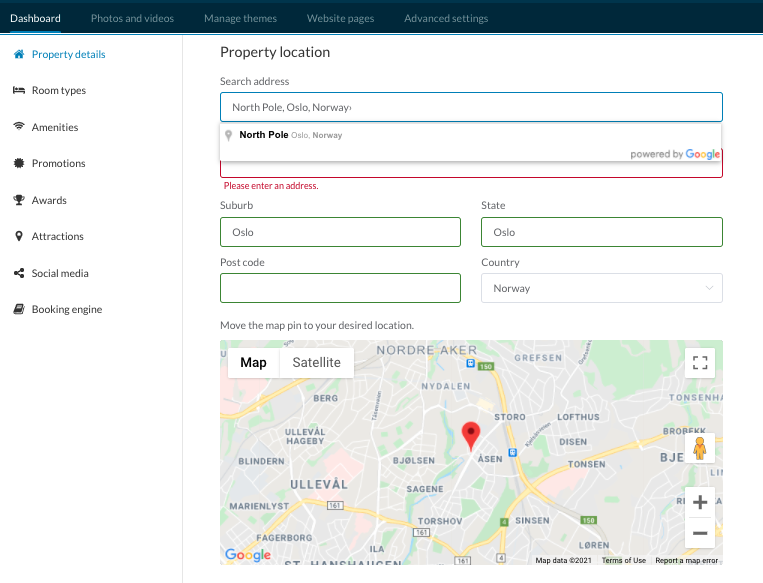The width and height of the screenshot is (763, 583).
Task: Zoom out on the map
Action: pos(700,533)
